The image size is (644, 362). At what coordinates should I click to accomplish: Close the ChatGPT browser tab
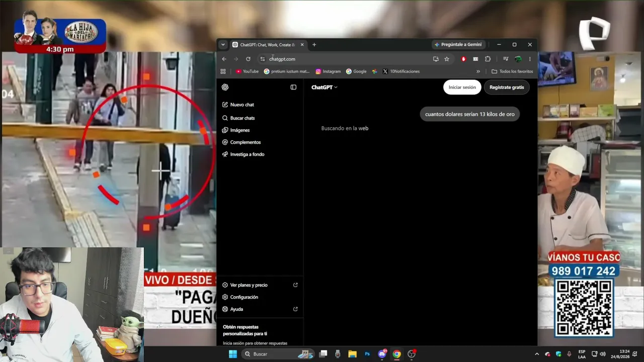(302, 45)
